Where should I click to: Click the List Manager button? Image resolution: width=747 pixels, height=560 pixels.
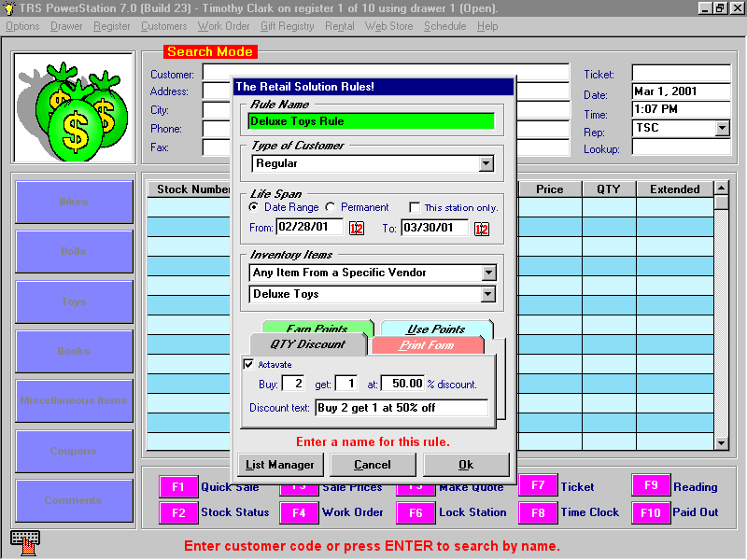pos(280,465)
